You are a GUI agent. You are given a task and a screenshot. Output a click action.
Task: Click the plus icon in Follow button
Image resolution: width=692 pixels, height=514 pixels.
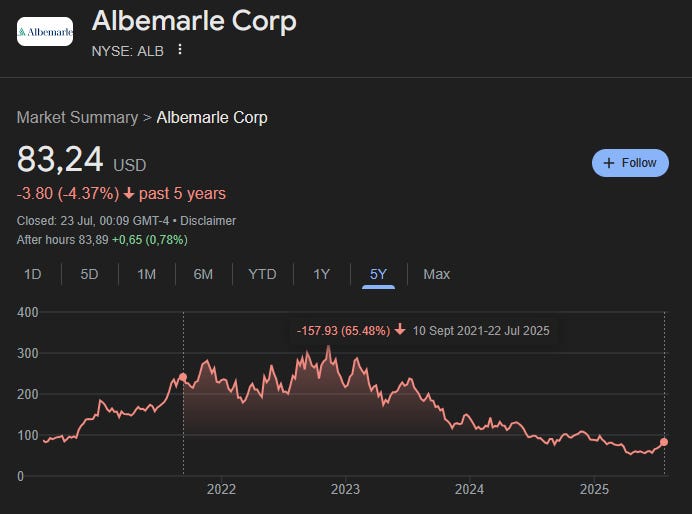tap(609, 163)
